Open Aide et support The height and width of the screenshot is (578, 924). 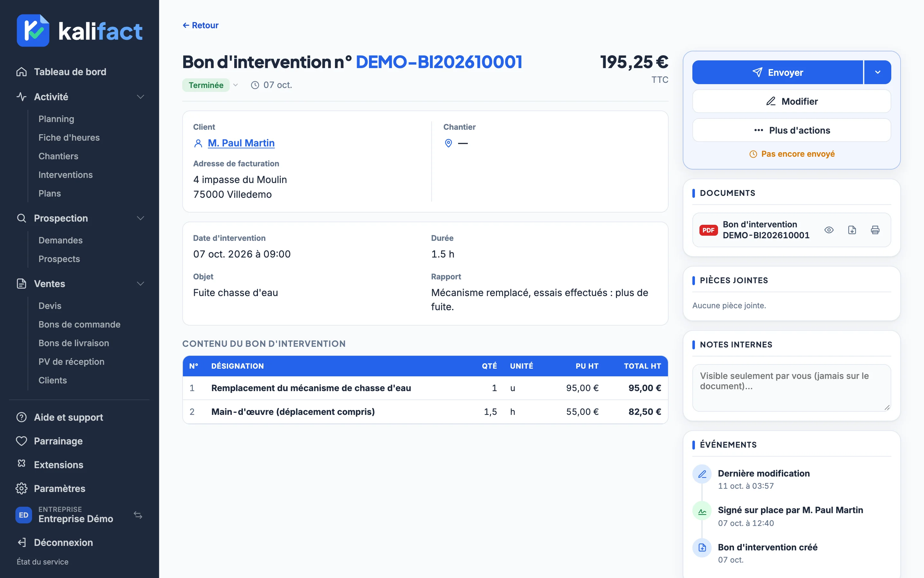pyautogui.click(x=68, y=417)
